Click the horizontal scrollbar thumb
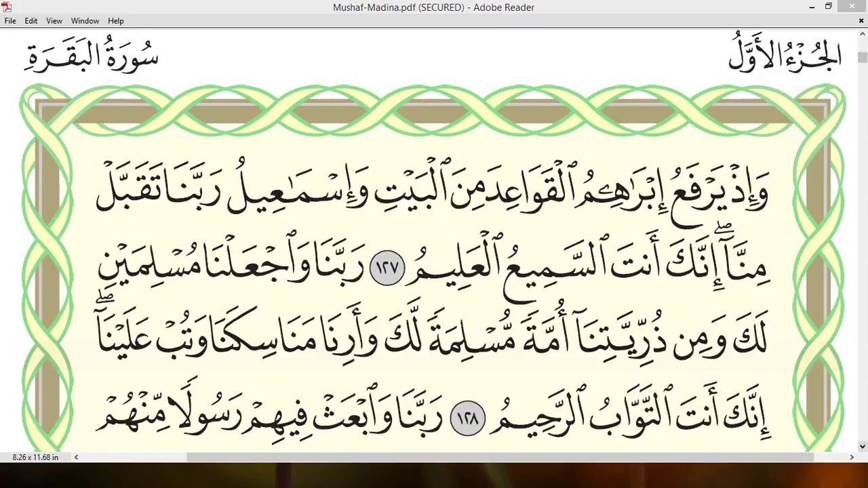This screenshot has width=868, height=488. coord(500,457)
